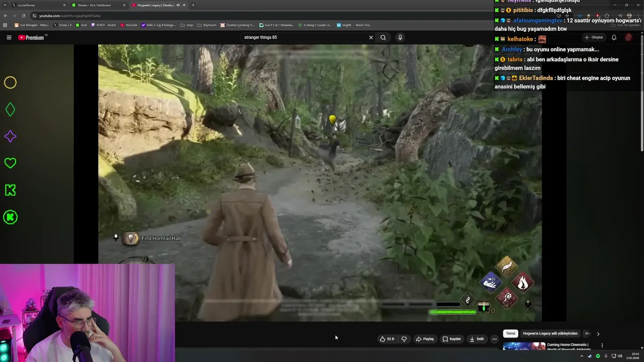Open the Vorp bookmark folder
This screenshot has height=362, width=644.
pyautogui.click(x=187, y=25)
